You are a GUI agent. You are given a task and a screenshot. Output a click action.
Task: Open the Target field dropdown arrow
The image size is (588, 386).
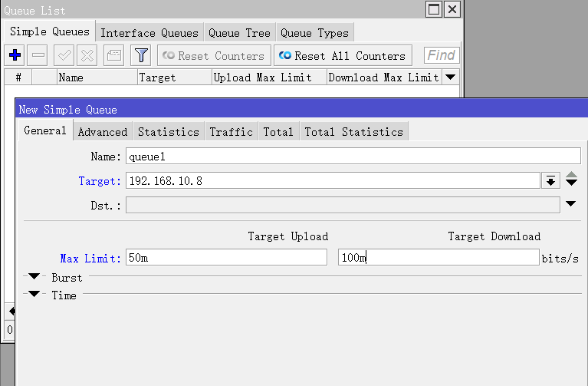pos(550,180)
